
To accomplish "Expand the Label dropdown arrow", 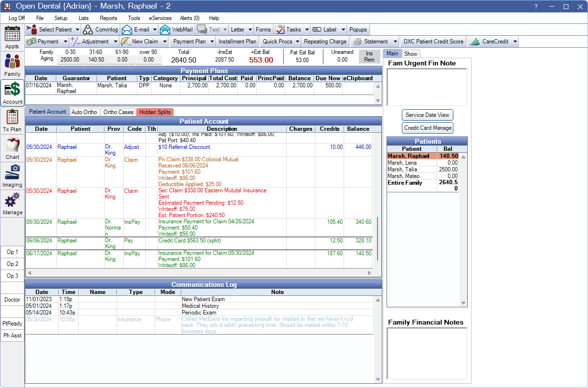I will 343,30.
